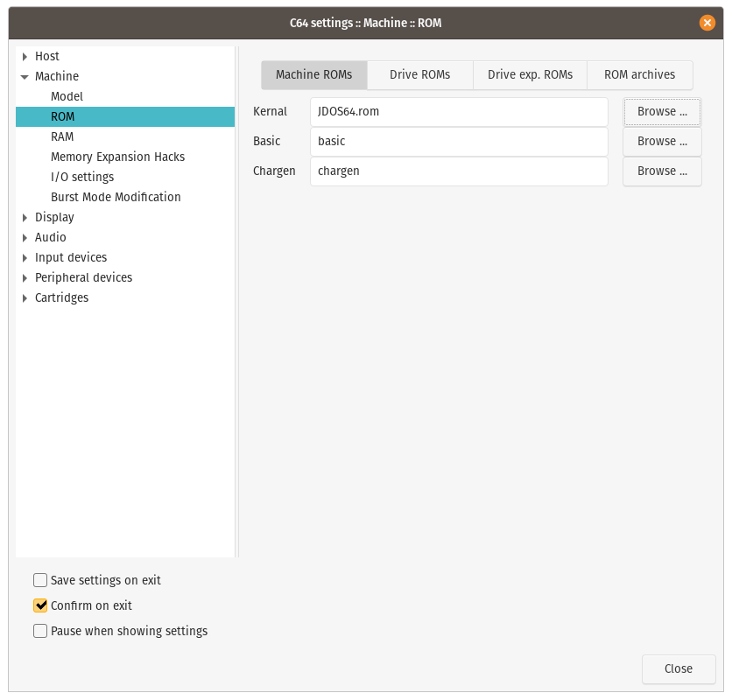Select the Peripheral devices label
The image size is (732, 700).
coord(83,277)
